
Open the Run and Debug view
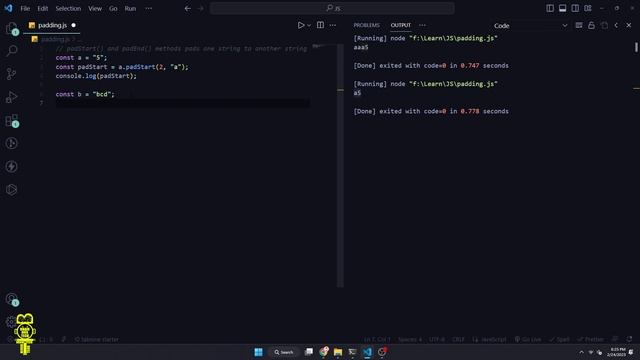pyautogui.click(x=11, y=97)
